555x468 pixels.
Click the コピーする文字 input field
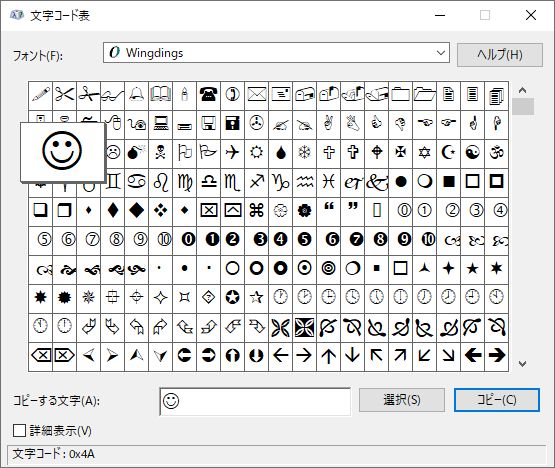[x=255, y=401]
